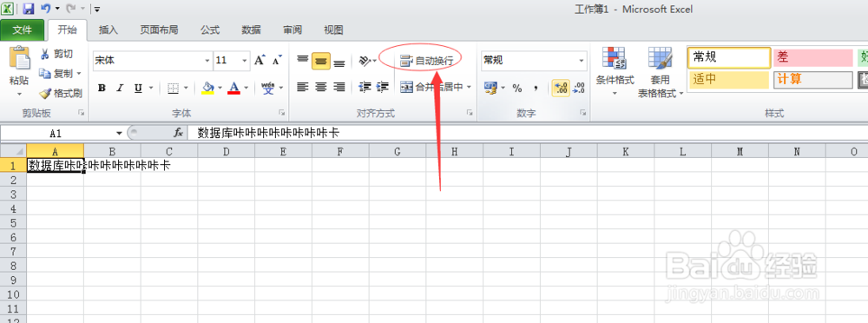Open the underline style dropdown arrow
Screen dimensions: 868x323
[150, 88]
